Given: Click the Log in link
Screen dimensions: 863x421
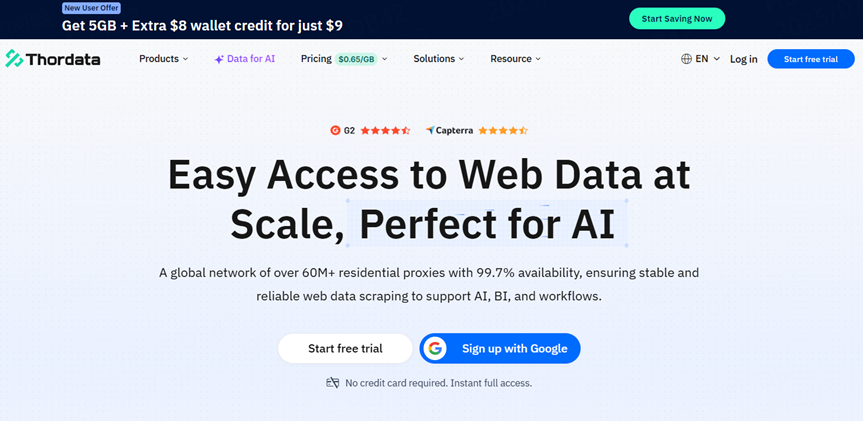Looking at the screenshot, I should coord(743,59).
